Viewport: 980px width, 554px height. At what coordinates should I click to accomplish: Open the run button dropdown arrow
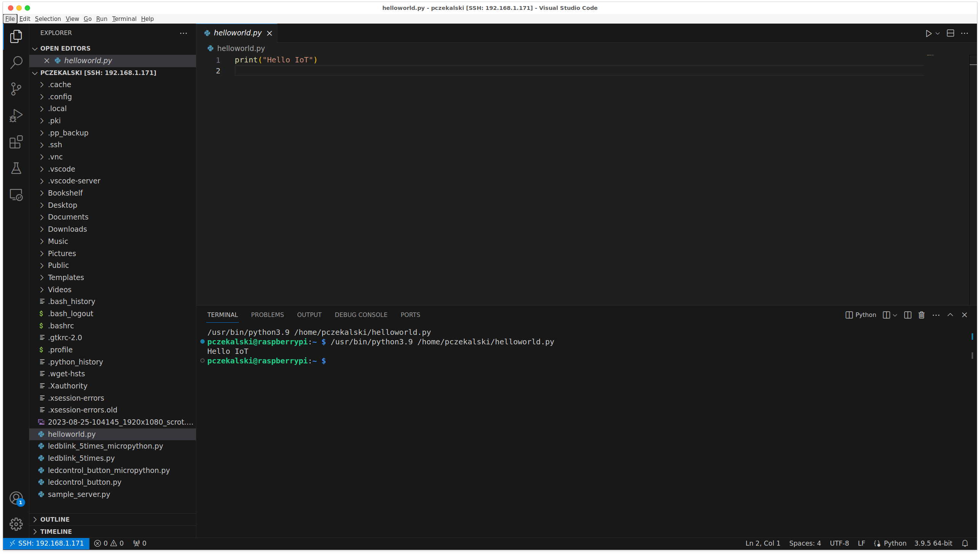(x=938, y=33)
